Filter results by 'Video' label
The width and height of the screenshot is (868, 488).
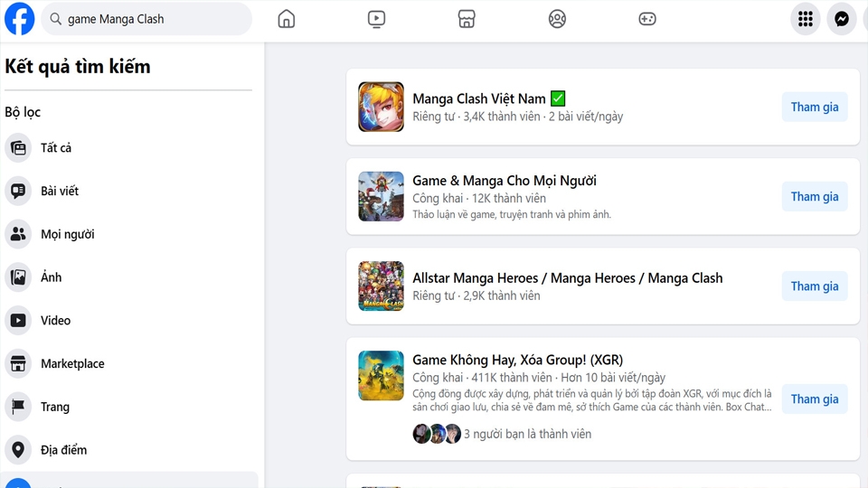(x=55, y=320)
